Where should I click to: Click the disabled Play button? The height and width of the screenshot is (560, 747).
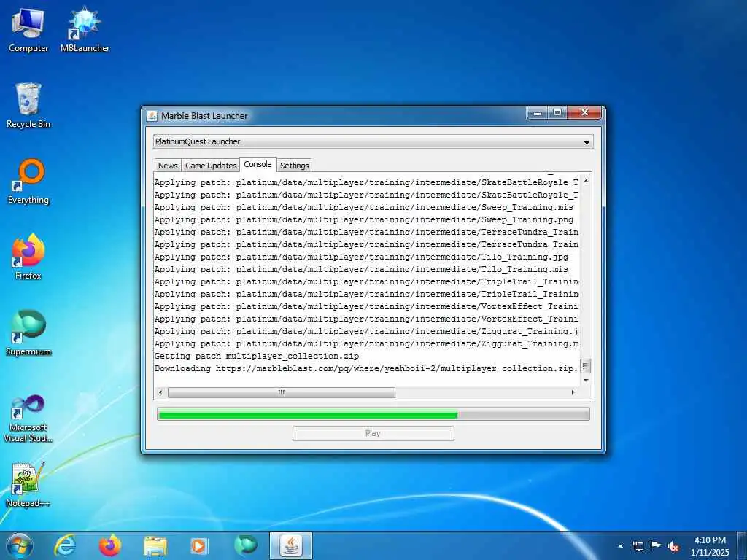373,433
